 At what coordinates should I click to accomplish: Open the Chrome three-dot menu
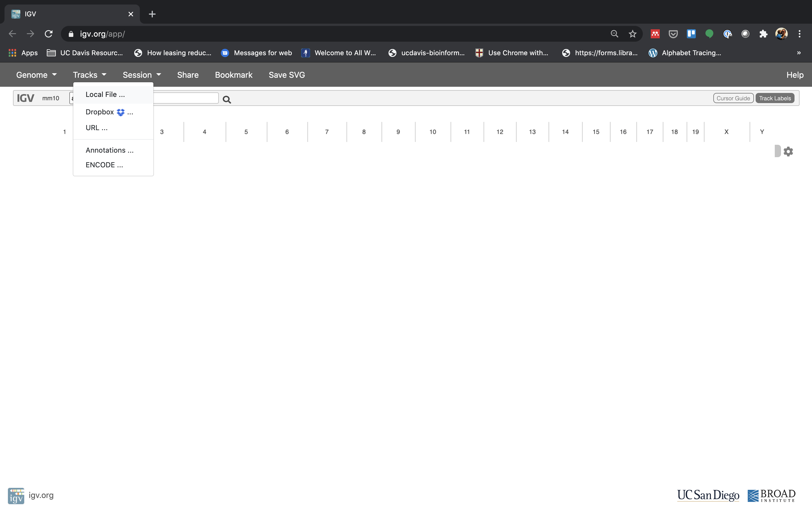click(800, 34)
